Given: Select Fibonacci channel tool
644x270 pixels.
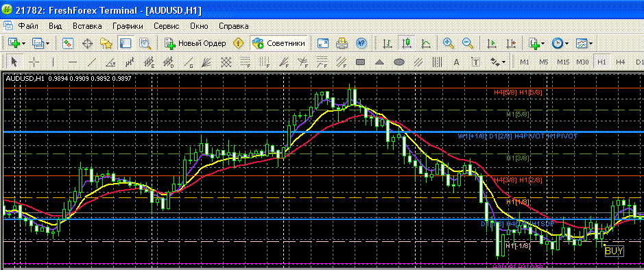Looking at the screenshot, I should 342,62.
